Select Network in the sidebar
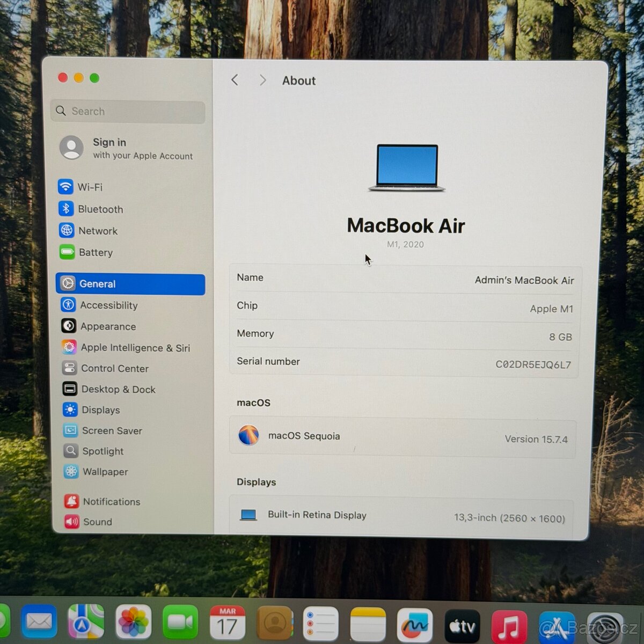 pos(89,231)
